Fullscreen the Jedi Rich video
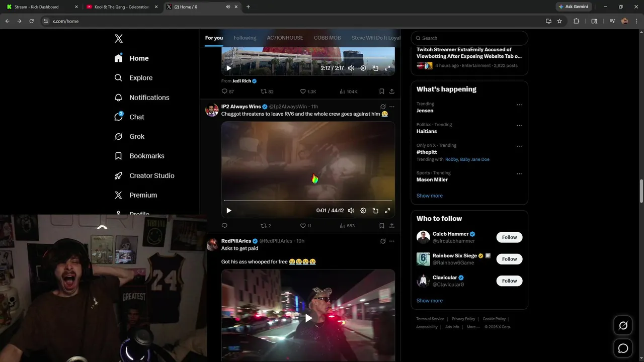Image resolution: width=644 pixels, height=362 pixels. (x=387, y=68)
